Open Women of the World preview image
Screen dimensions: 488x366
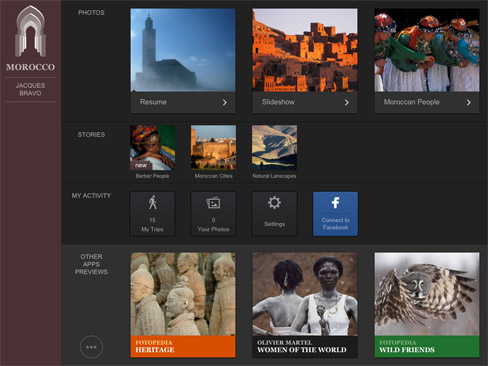(305, 294)
